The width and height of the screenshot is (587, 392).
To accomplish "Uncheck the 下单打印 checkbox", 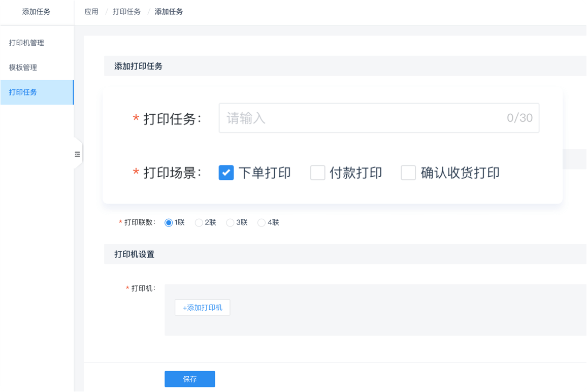I will (x=226, y=173).
